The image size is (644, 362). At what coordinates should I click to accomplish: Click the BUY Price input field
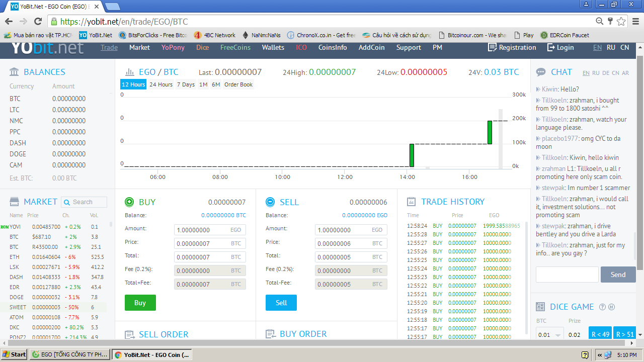210,243
